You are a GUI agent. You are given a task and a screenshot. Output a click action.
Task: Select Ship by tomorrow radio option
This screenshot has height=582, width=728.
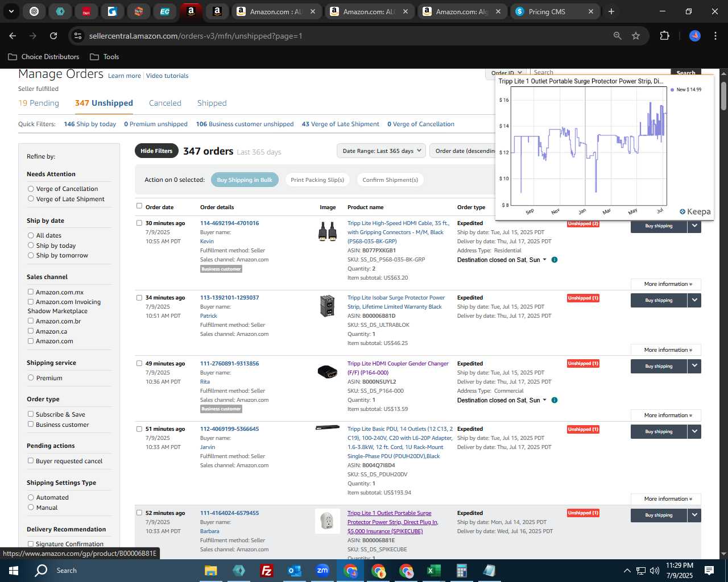[31, 255]
